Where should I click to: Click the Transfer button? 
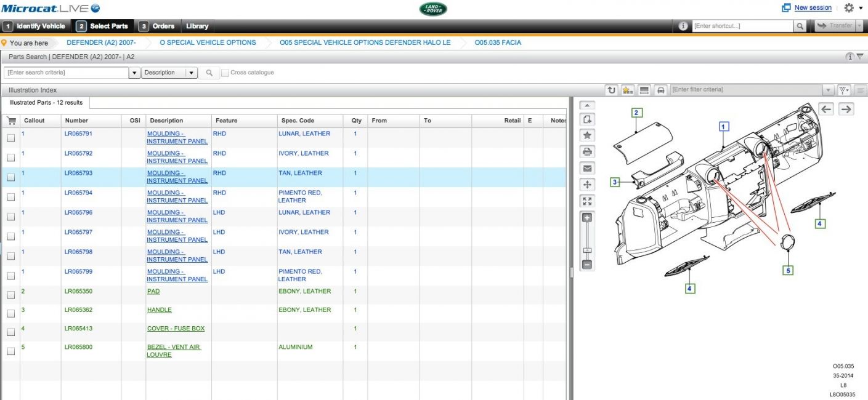(x=835, y=26)
